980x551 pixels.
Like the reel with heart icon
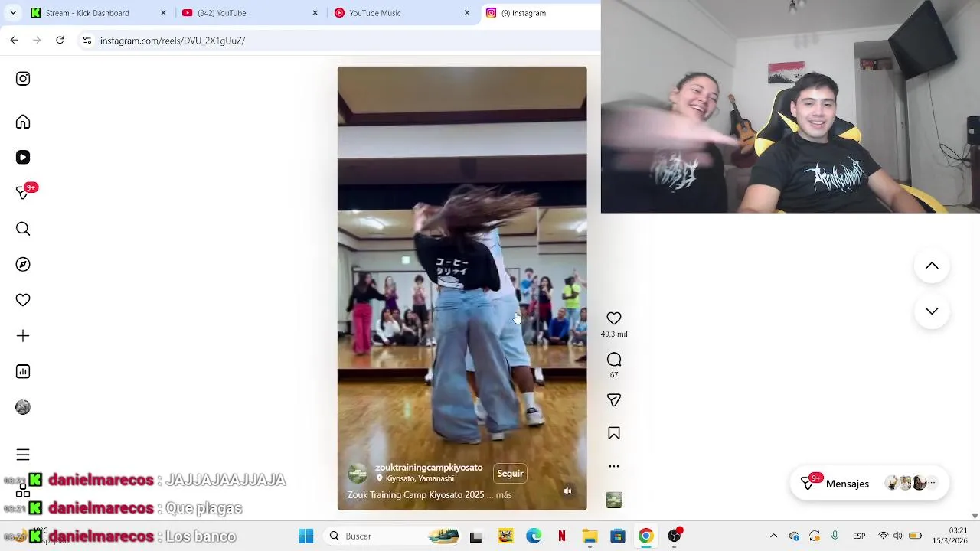coord(614,318)
